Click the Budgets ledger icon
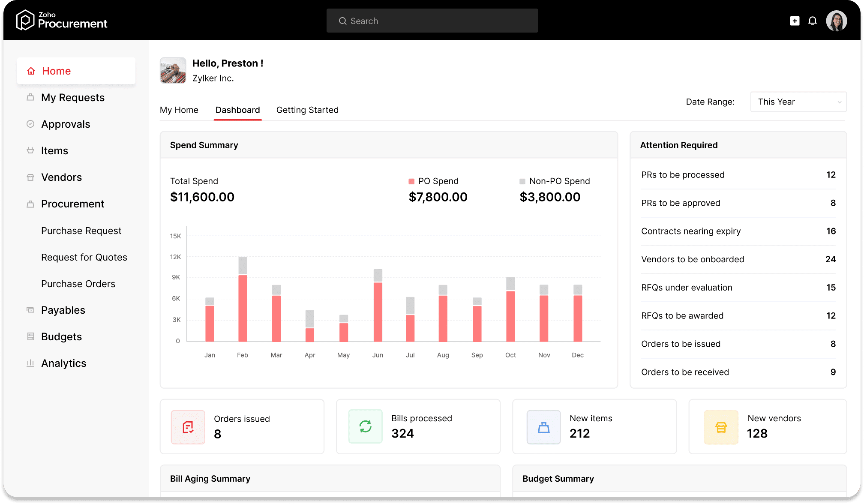 30,336
